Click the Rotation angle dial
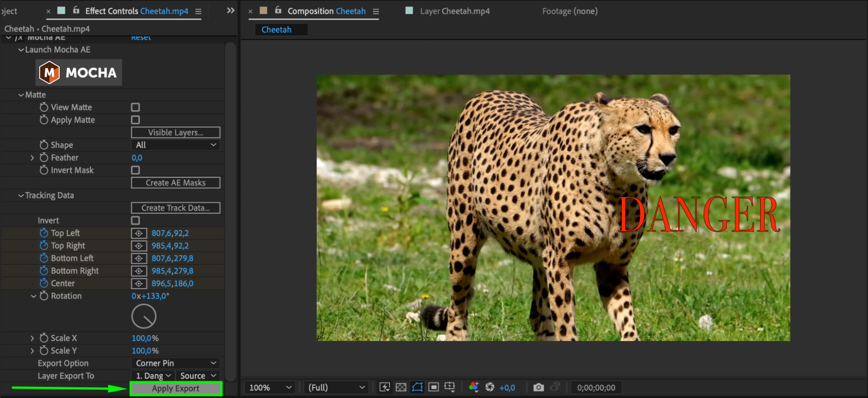The width and height of the screenshot is (868, 398). tap(144, 316)
